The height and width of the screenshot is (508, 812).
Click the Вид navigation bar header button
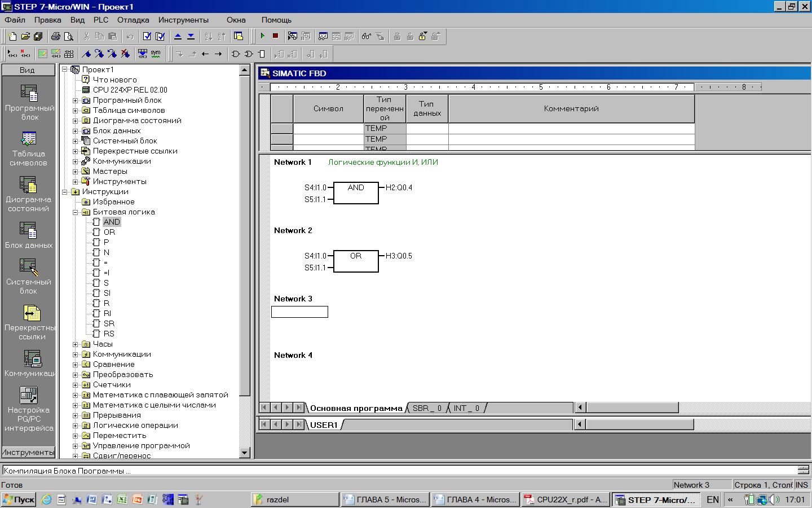(x=28, y=70)
